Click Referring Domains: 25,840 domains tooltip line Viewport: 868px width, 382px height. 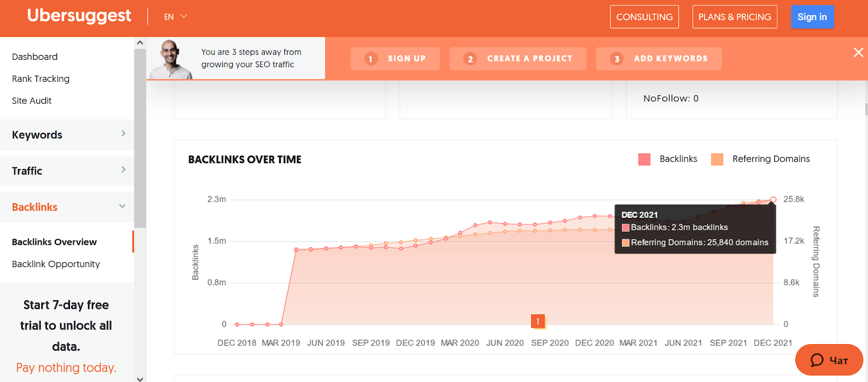[x=695, y=243]
